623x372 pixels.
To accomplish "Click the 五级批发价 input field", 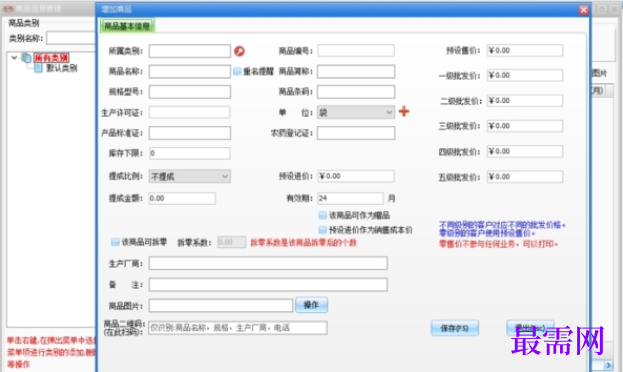I will tap(525, 177).
